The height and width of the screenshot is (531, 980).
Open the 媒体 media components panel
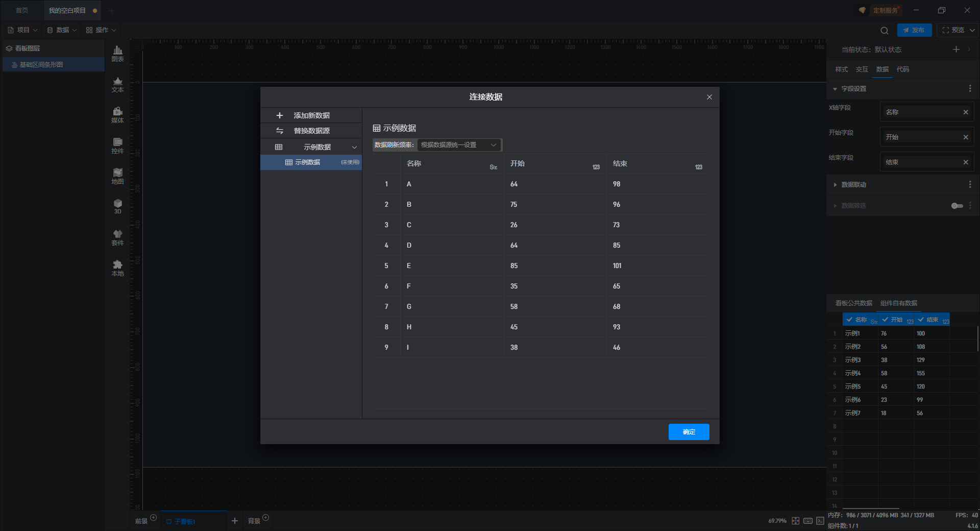[x=117, y=115]
